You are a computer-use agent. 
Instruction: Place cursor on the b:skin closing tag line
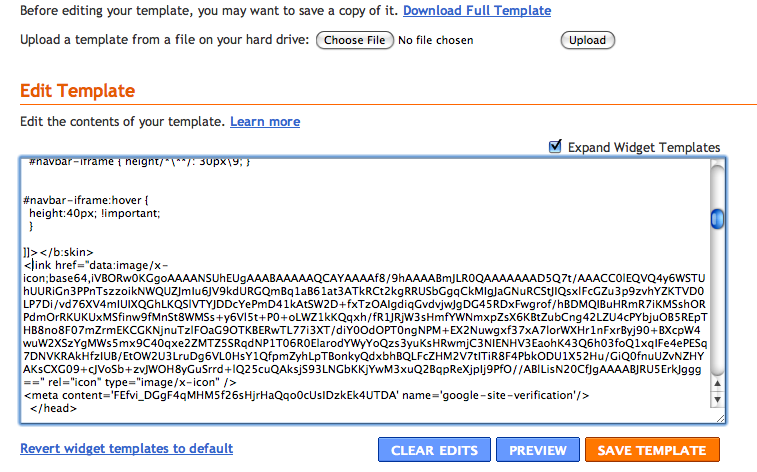[x=58, y=252]
